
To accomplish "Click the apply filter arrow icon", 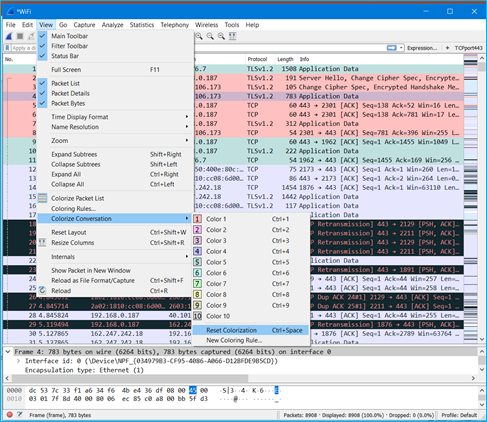I will click(391, 48).
